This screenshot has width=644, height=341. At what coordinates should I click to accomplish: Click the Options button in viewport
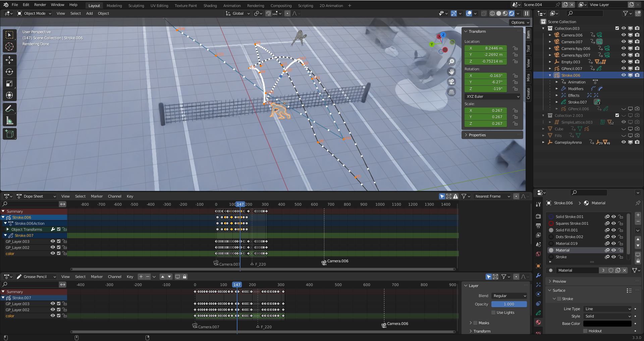tap(520, 22)
